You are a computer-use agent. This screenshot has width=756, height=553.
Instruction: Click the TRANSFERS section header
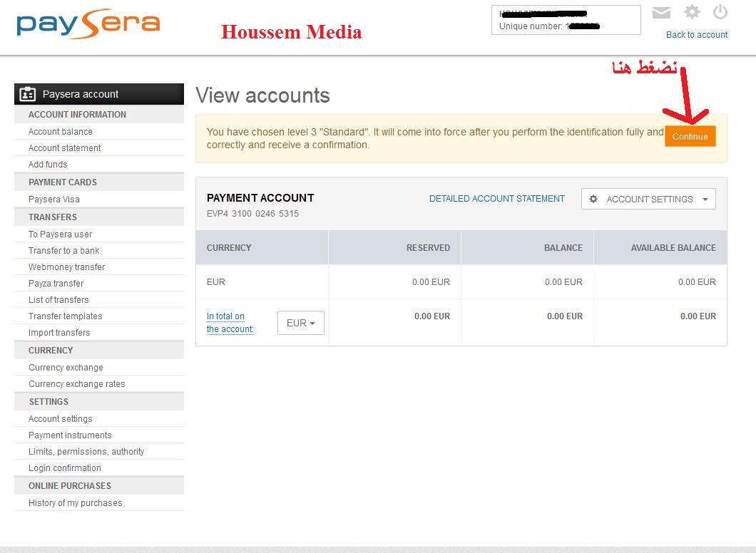(x=99, y=217)
